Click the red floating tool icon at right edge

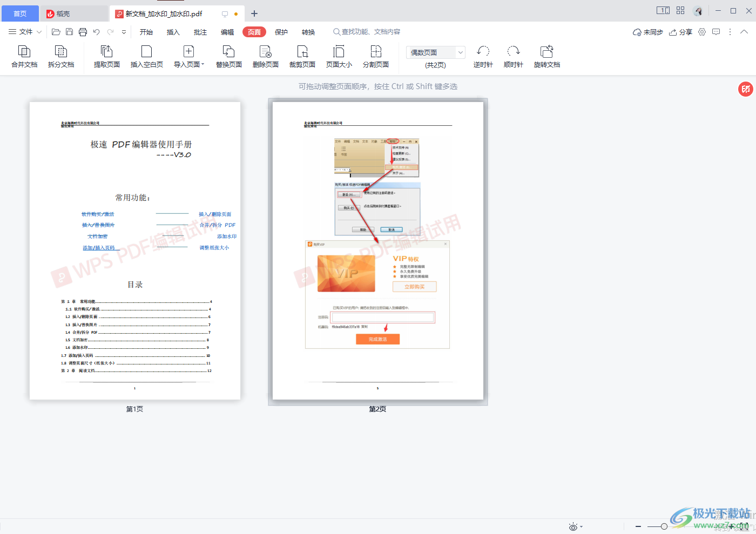pyautogui.click(x=746, y=89)
